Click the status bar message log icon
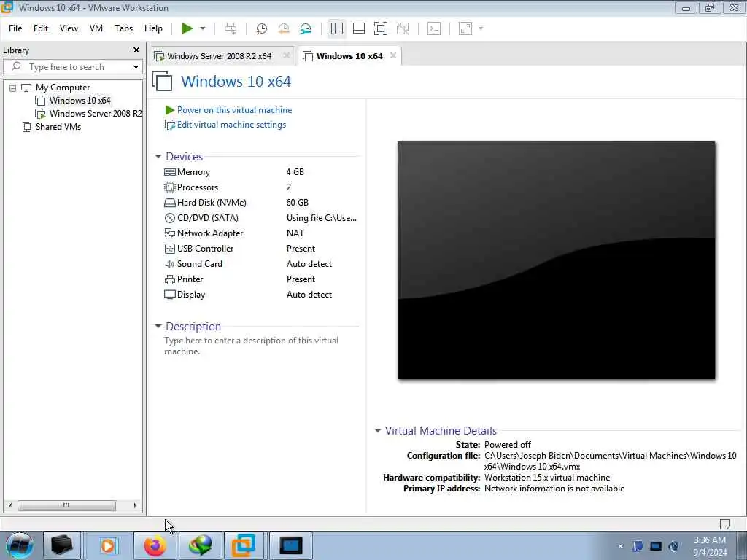Viewport: 747px width, 560px height. [725, 524]
